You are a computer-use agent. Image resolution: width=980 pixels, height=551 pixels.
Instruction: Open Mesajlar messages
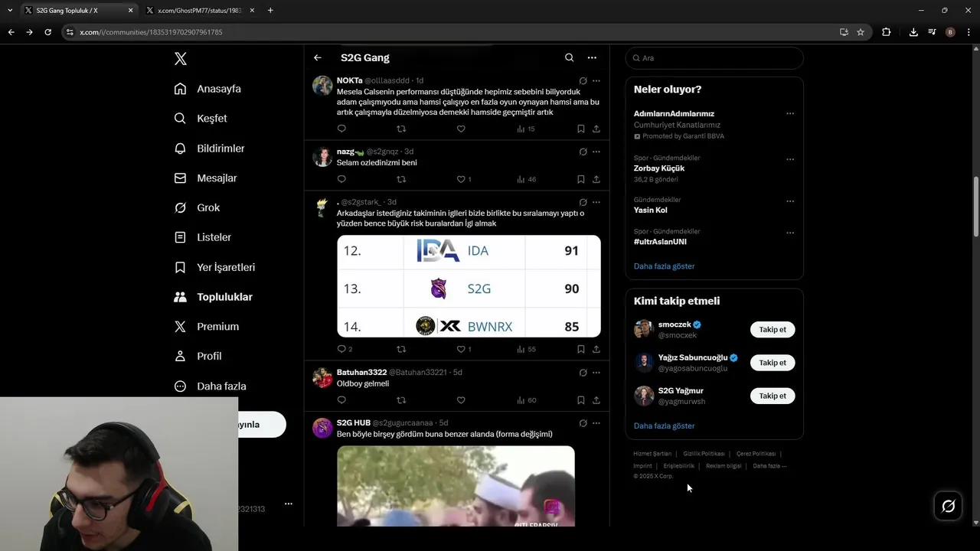pyautogui.click(x=205, y=178)
